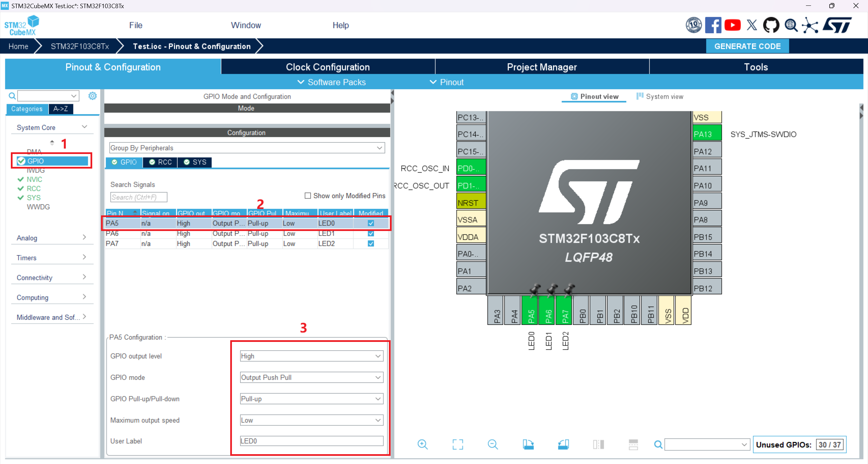The height and width of the screenshot is (464, 868).
Task: Open the GitHub icon link
Action: 771,25
